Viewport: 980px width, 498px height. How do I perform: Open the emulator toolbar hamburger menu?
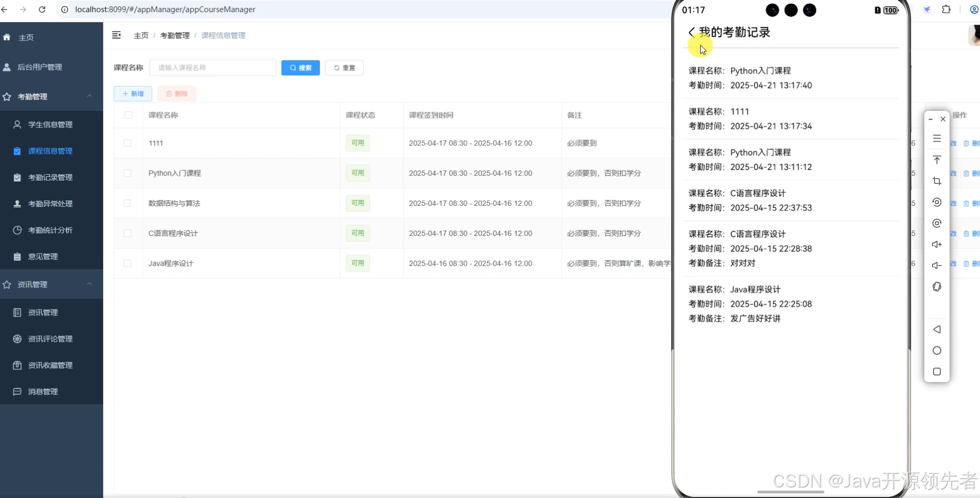coord(937,138)
